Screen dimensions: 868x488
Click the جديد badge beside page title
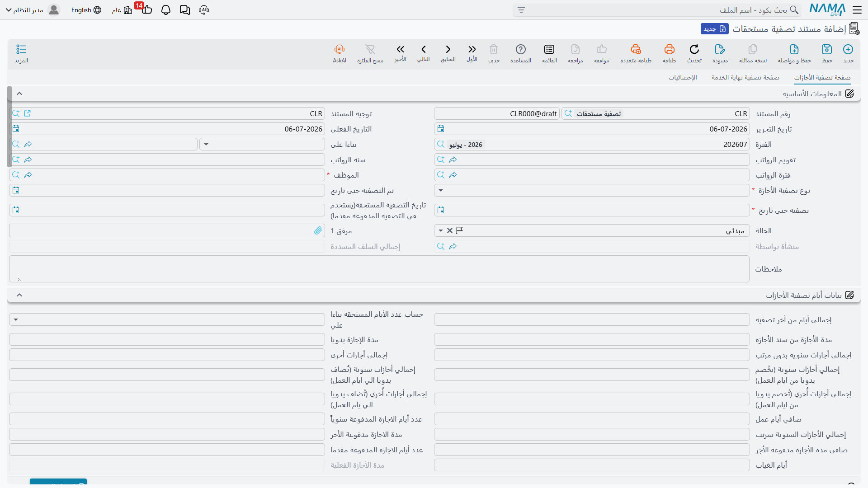pyautogui.click(x=715, y=29)
